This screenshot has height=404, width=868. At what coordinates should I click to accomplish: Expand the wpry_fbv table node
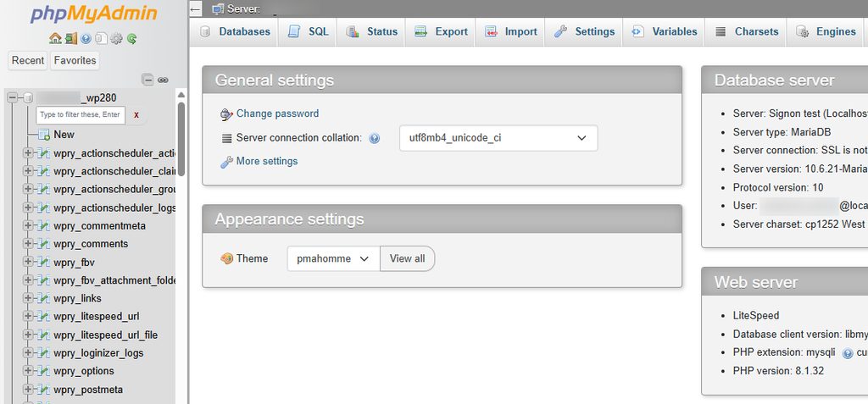tap(28, 263)
